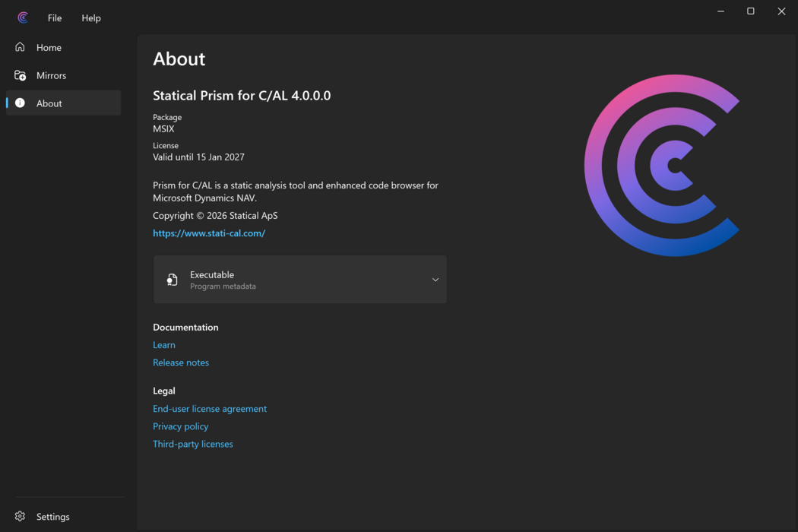Viewport: 798px width, 532px height.
Task: Open the Settings page
Action: coord(64,516)
